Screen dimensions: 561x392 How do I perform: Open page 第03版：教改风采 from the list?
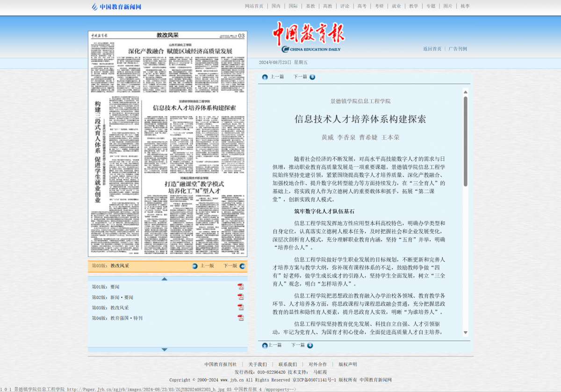[110, 307]
